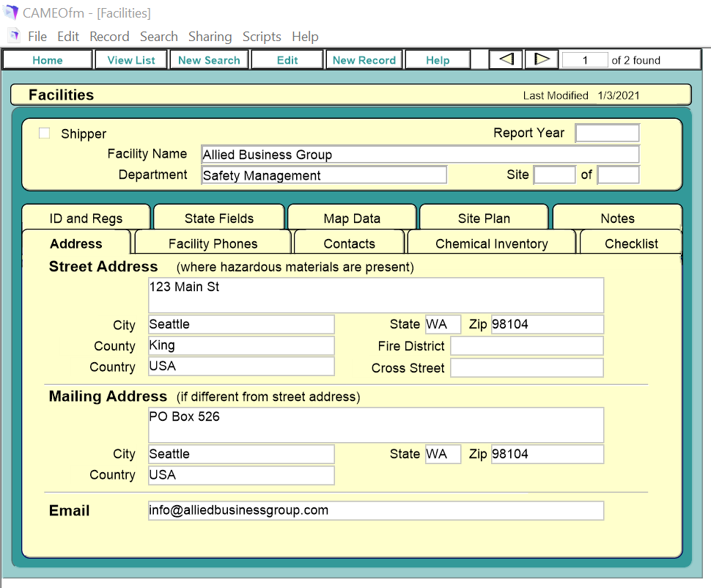The image size is (711, 588).
Task: Open the Help menu in menu bar
Action: pos(305,37)
